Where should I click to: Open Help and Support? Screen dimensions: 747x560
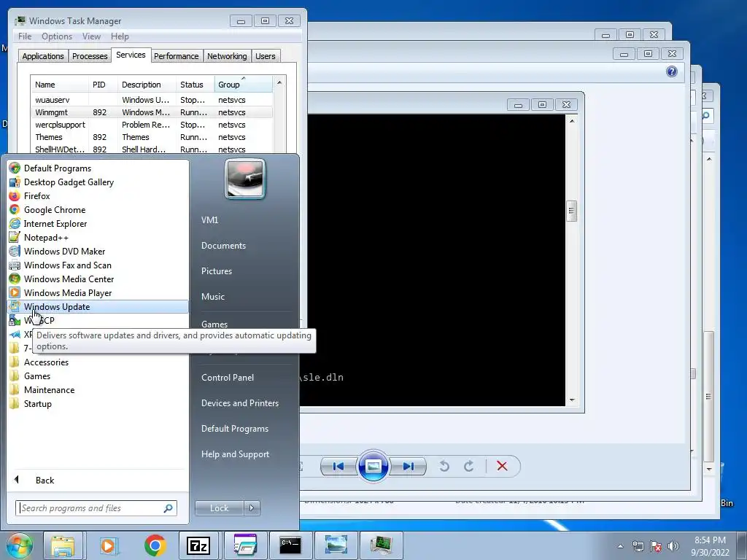click(x=235, y=454)
